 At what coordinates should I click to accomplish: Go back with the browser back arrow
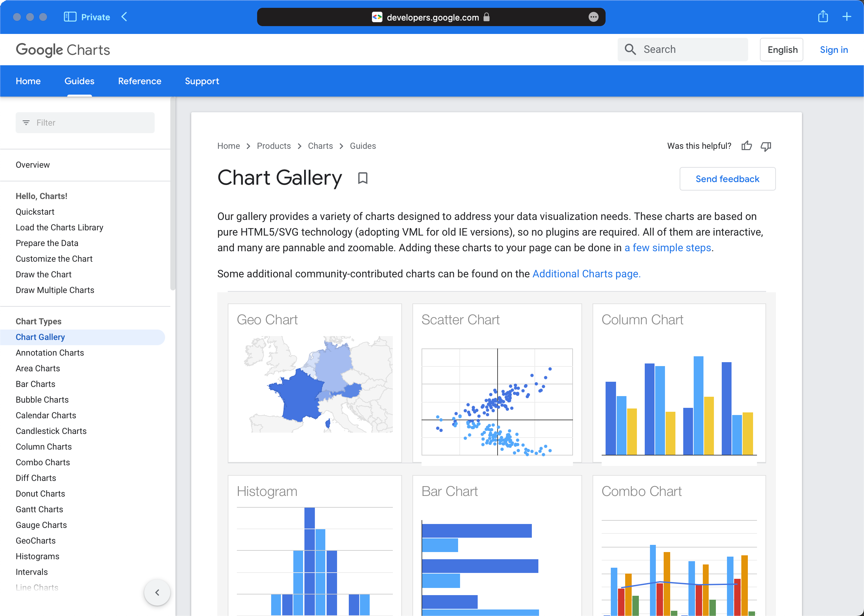tap(124, 17)
